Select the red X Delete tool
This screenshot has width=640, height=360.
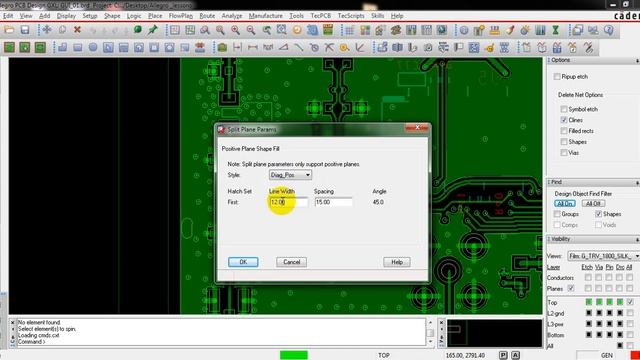coord(77,30)
